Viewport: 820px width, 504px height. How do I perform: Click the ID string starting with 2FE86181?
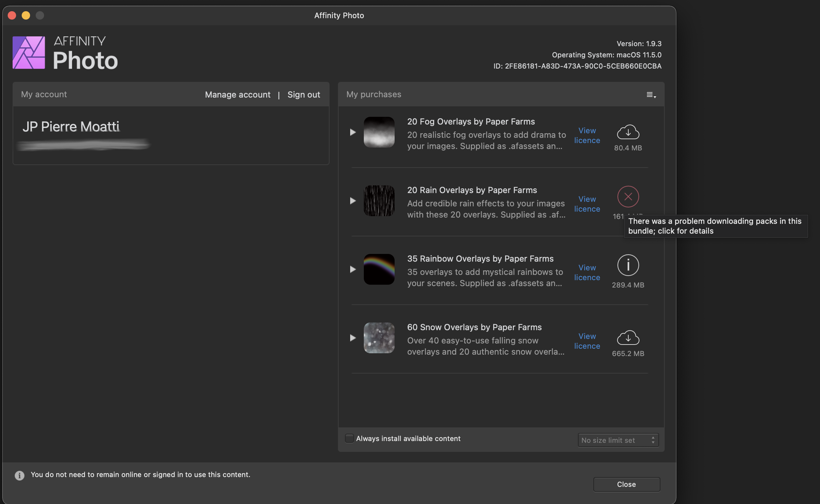(578, 66)
